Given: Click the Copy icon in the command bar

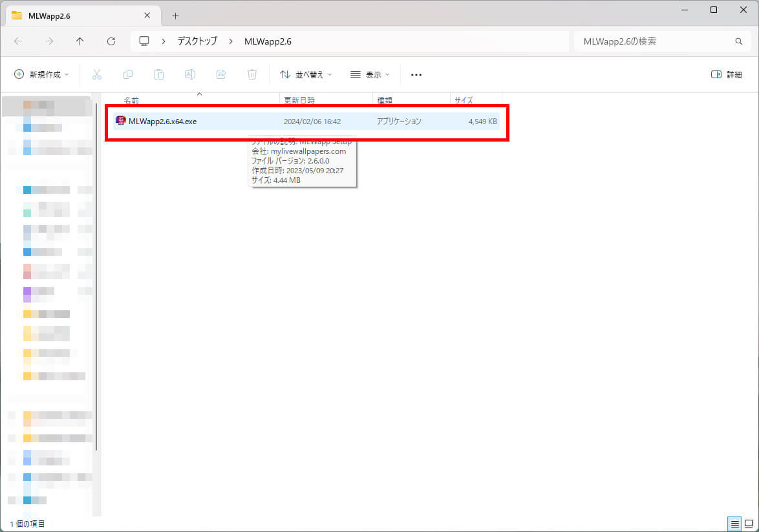Looking at the screenshot, I should [128, 74].
